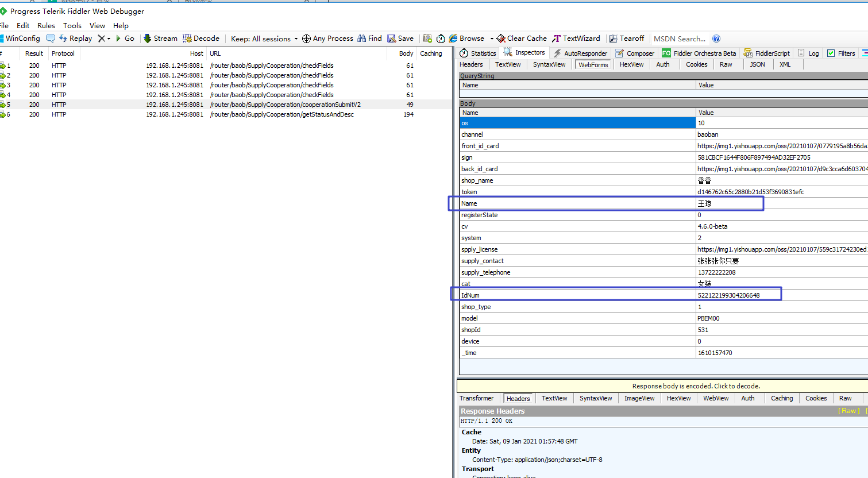This screenshot has height=478, width=868.
Task: Open WinConfig in the toolbar
Action: pyautogui.click(x=21, y=38)
